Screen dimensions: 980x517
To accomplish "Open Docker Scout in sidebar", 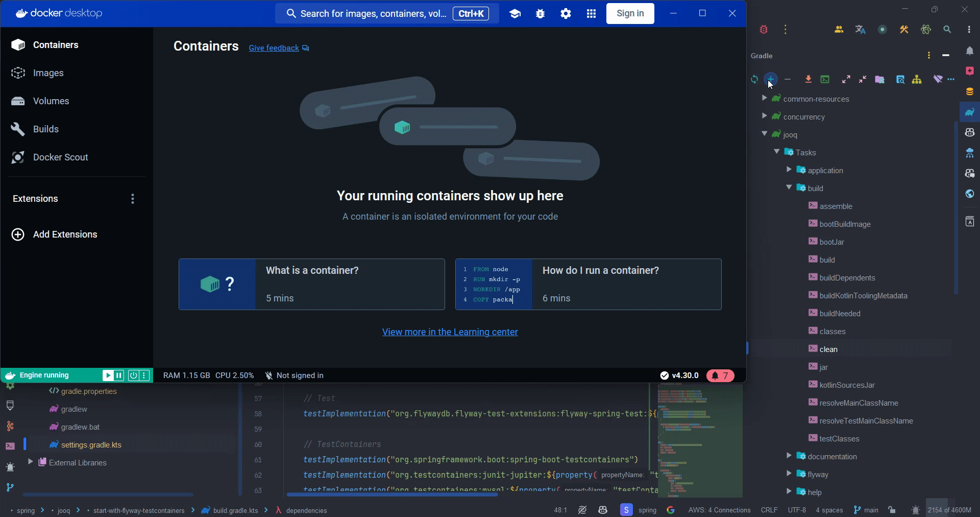I will [x=77, y=157].
